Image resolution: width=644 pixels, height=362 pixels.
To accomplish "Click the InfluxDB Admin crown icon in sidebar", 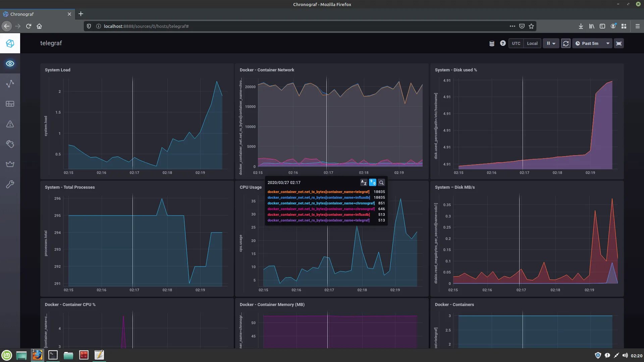I will coord(10,164).
